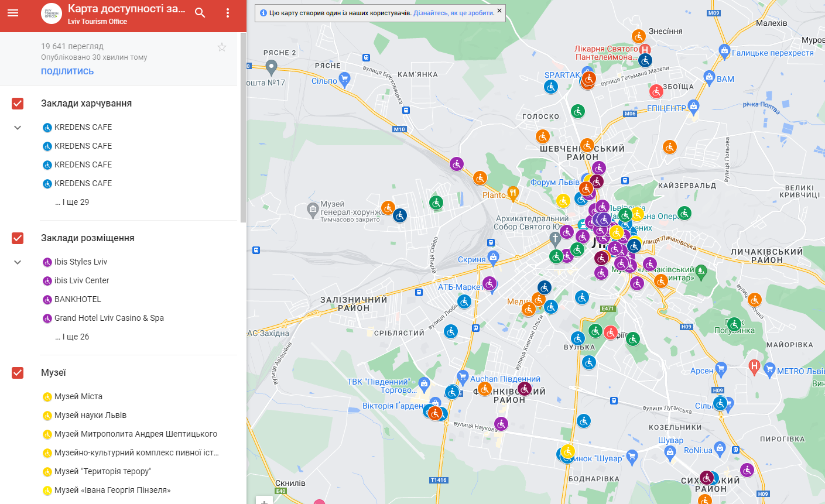The image size is (825, 504).
Task: Uncheck the Заклади харчування layer
Action: 18,104
